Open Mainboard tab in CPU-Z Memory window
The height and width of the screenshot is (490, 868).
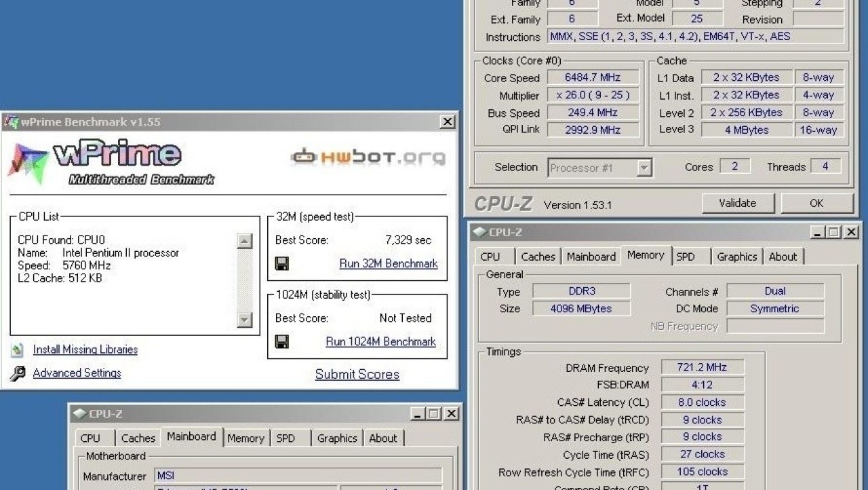[x=591, y=257]
